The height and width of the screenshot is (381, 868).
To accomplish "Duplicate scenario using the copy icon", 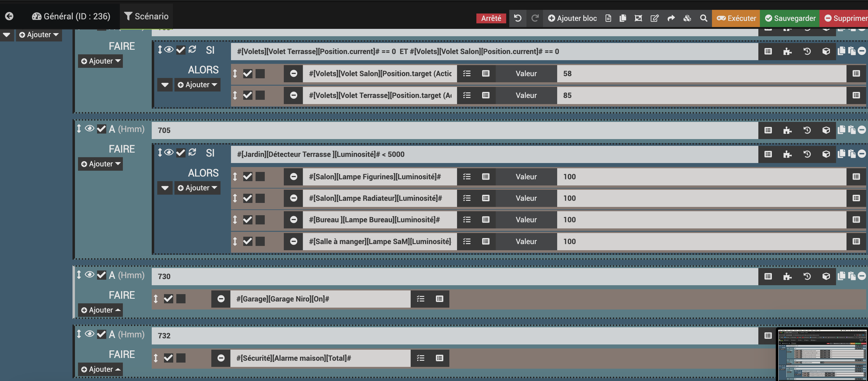I will click(x=623, y=18).
